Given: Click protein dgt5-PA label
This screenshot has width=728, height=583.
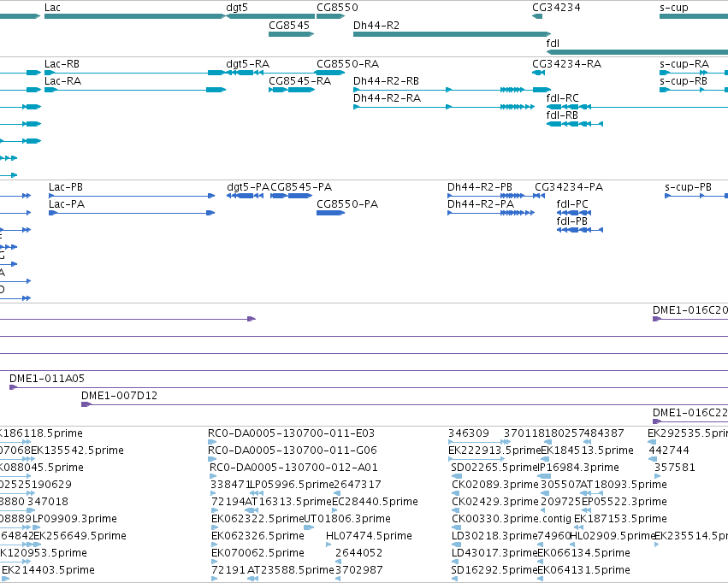Looking at the screenshot, I should click(247, 187).
